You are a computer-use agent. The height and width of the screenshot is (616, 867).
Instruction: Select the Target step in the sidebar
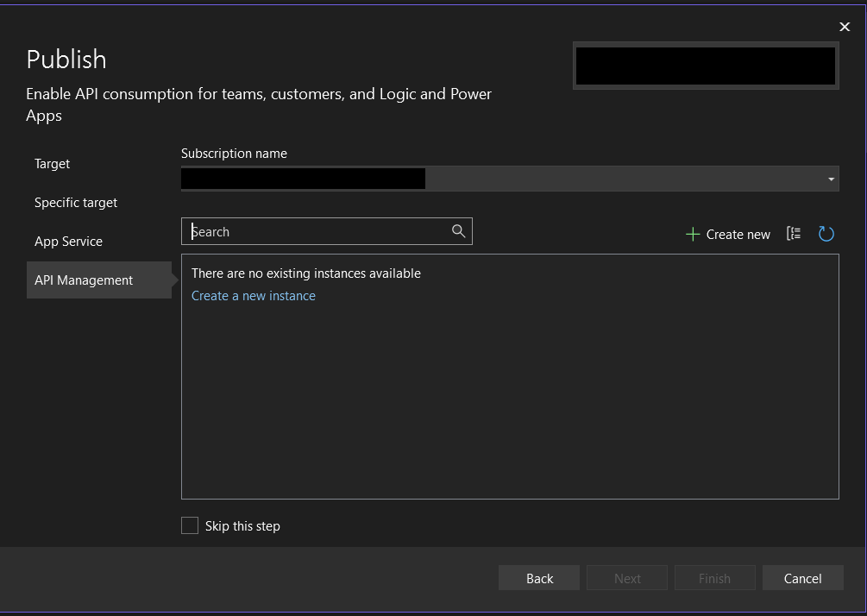tap(52, 164)
